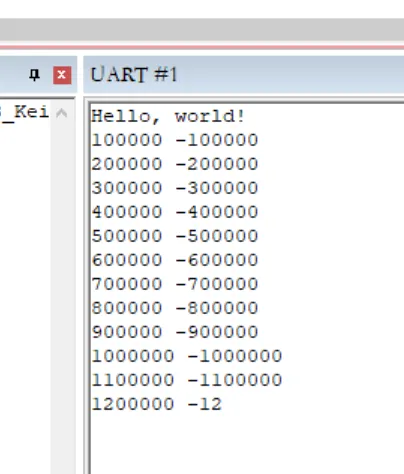404x474 pixels.
Task: Click the 500000 -500000 output line
Action: tap(175, 236)
